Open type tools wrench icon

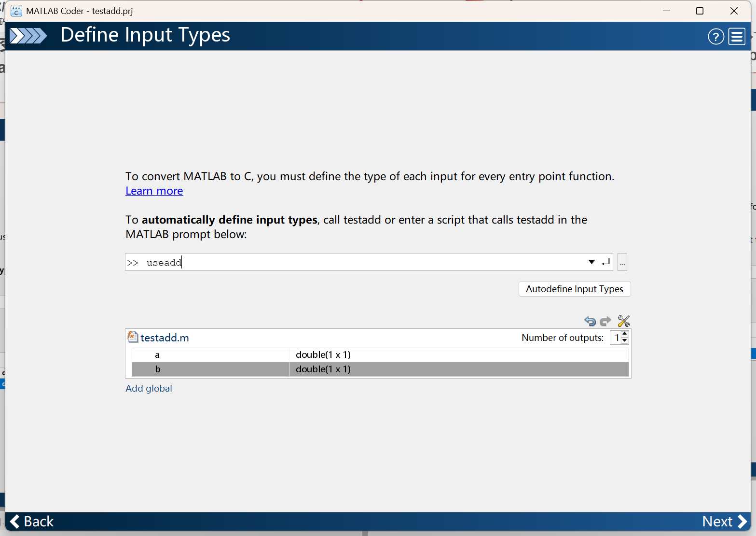click(x=624, y=321)
